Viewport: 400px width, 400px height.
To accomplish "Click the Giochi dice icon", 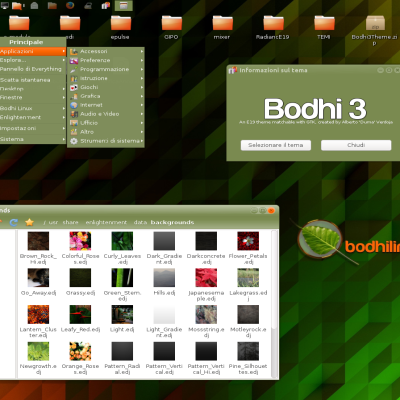I will pyautogui.click(x=74, y=87).
